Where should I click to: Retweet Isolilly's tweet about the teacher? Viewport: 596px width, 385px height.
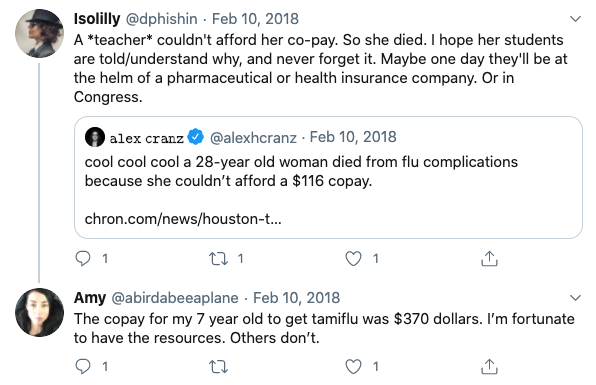pos(219,259)
